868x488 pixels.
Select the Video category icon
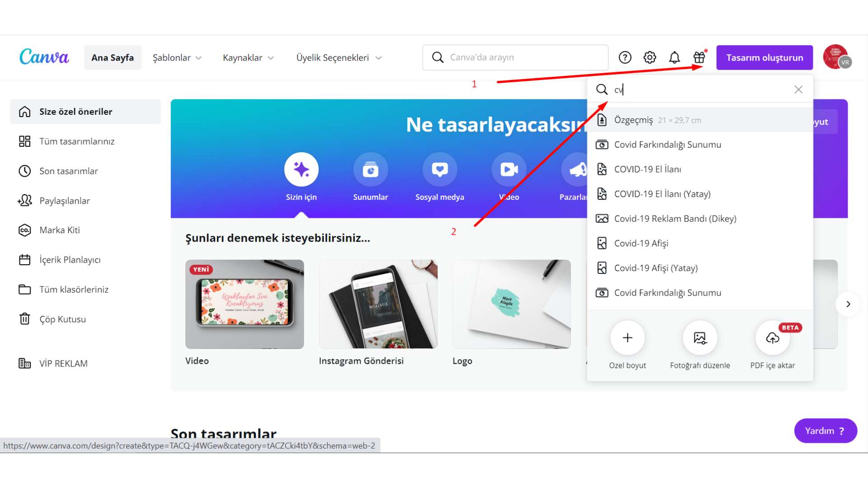(x=509, y=169)
